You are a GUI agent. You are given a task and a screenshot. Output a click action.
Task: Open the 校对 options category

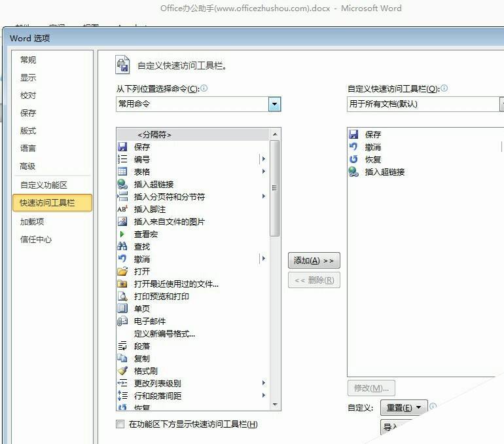28,96
